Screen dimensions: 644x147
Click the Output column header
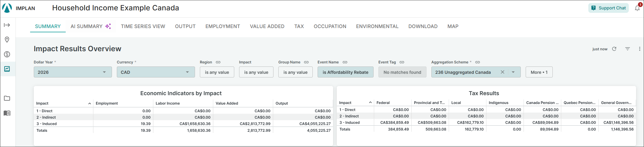click(x=303, y=103)
